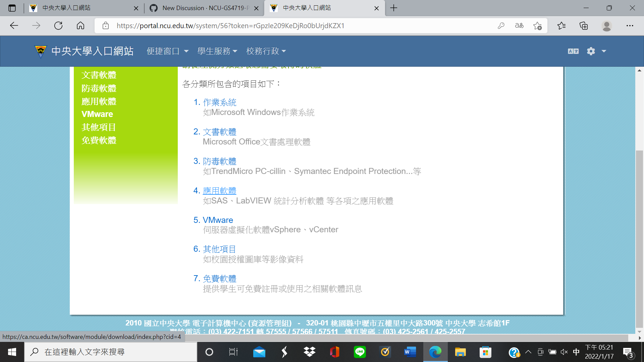
Task: Click the browser home icon
Action: (x=80, y=25)
